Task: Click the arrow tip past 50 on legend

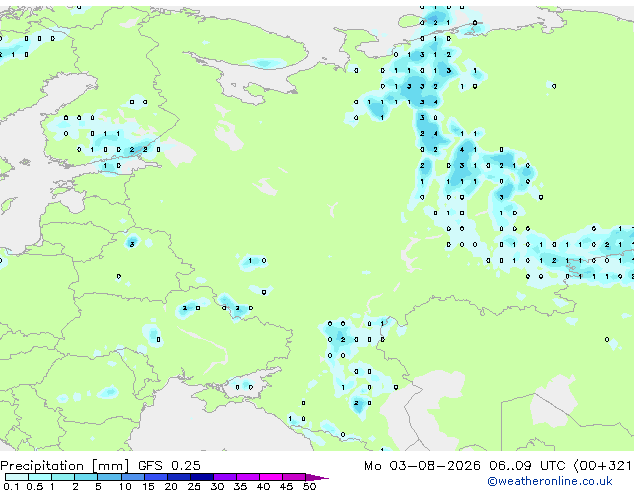Action: (317, 477)
